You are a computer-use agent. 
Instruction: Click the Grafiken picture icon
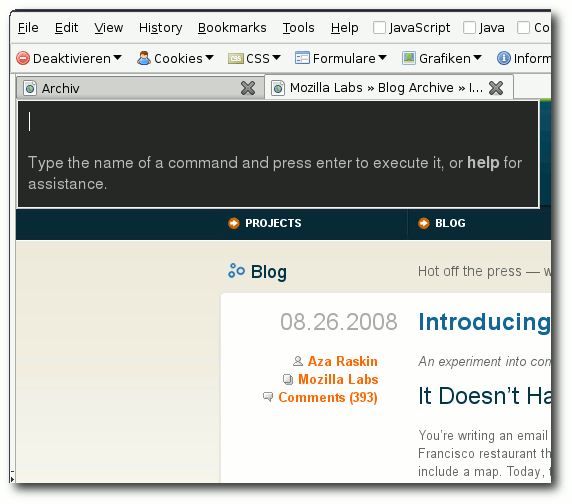(409, 58)
